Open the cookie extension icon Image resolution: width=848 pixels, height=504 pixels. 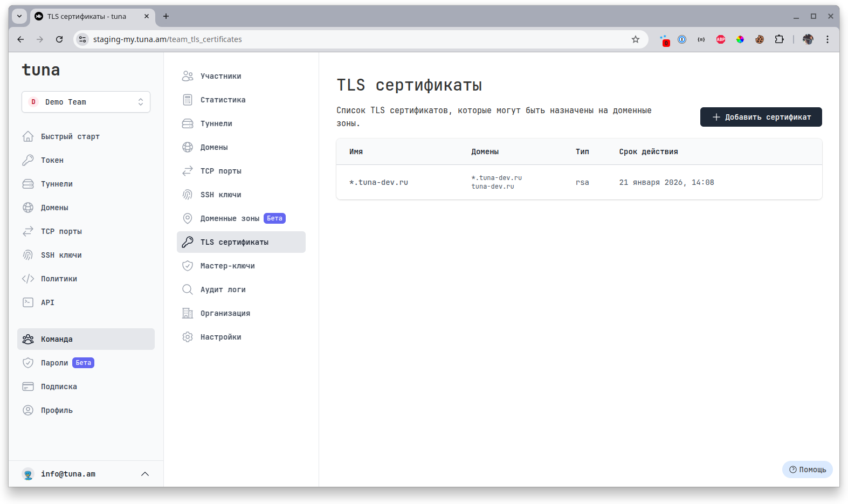(760, 39)
